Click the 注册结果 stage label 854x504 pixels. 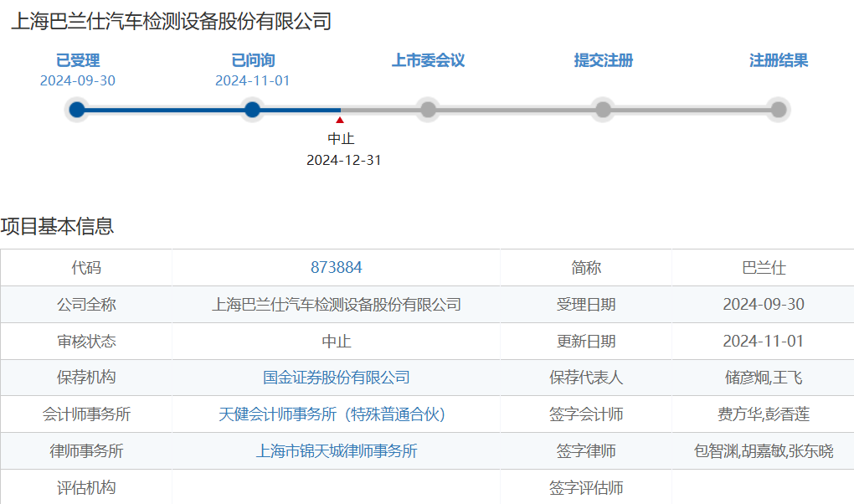(779, 60)
